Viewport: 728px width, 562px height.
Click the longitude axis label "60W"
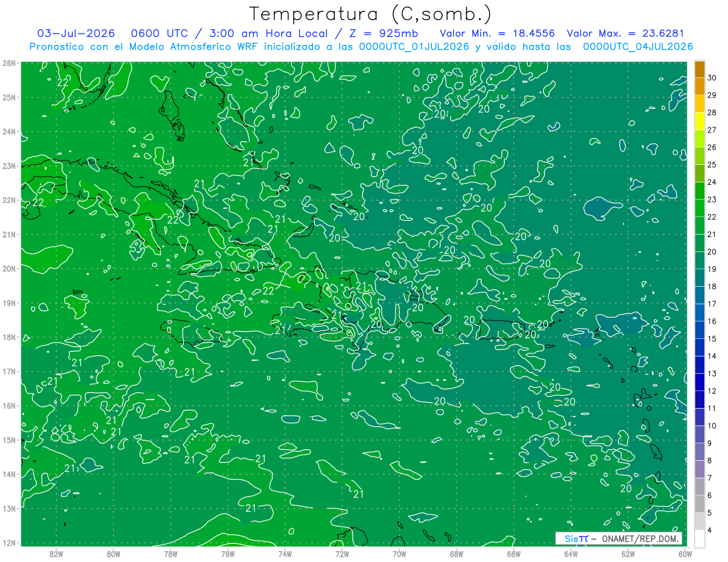(685, 554)
